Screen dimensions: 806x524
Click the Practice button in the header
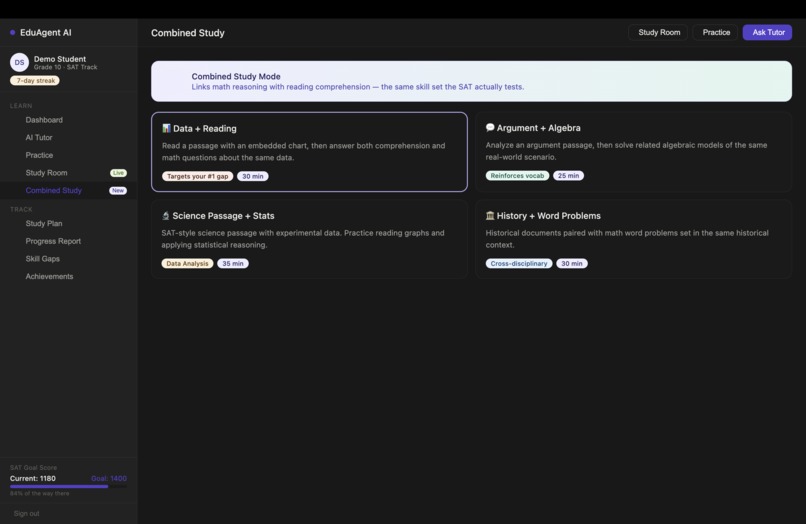(x=716, y=32)
